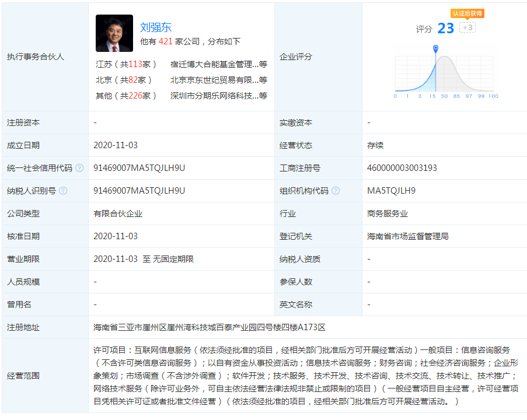Select the credit code 91469007MA5TQJLH9U text
527x420 pixels.
click(x=139, y=167)
